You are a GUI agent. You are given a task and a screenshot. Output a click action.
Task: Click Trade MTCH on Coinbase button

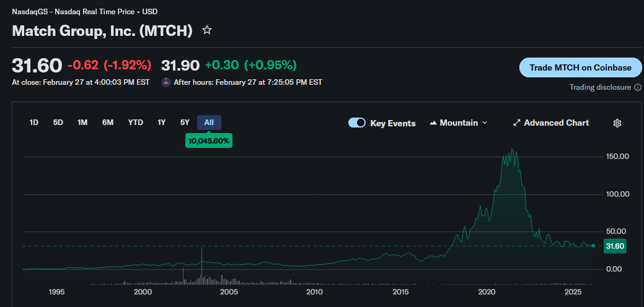pyautogui.click(x=580, y=67)
